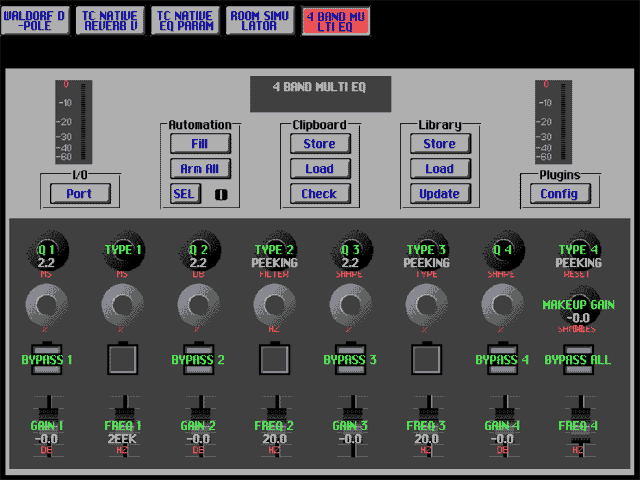
Task: Store preset in the Library
Action: tap(440, 144)
